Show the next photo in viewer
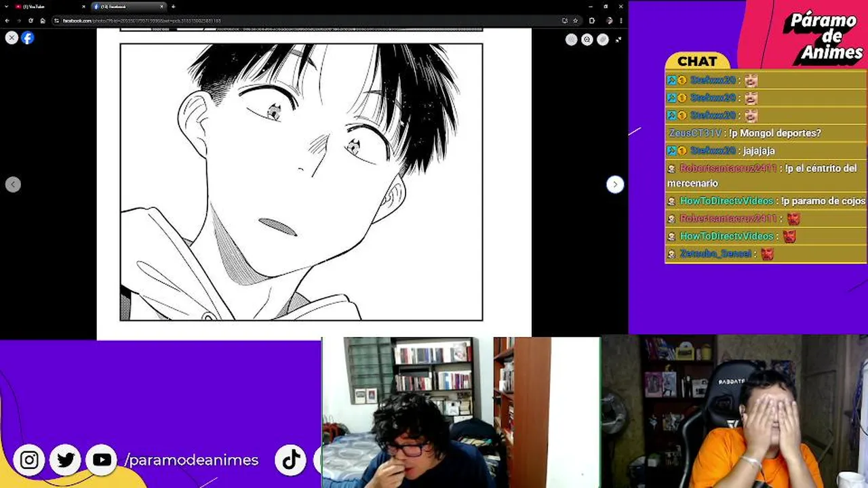The width and height of the screenshot is (868, 488). [x=615, y=184]
